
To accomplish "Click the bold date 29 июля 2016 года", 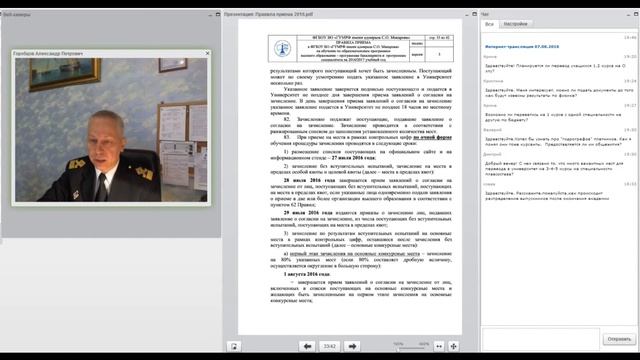I will [308, 213].
